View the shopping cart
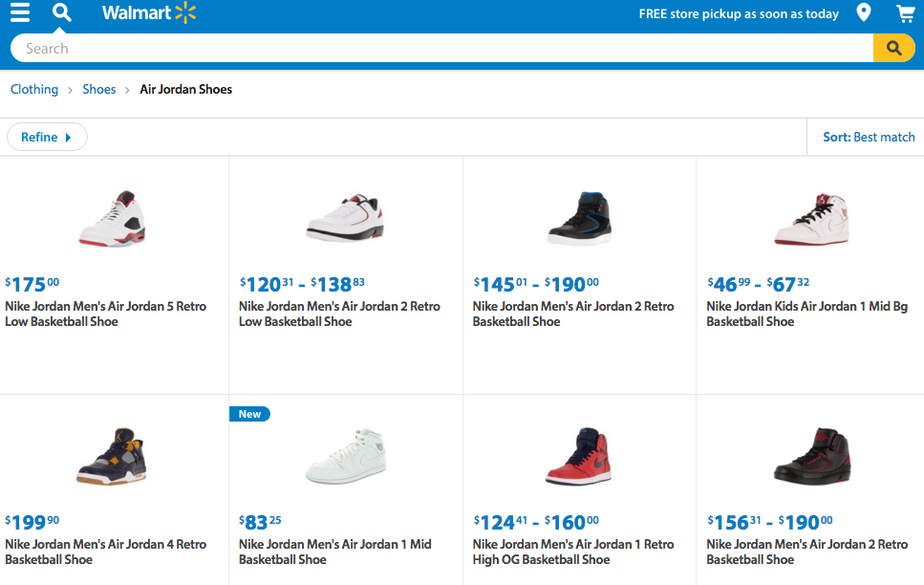 tap(905, 13)
